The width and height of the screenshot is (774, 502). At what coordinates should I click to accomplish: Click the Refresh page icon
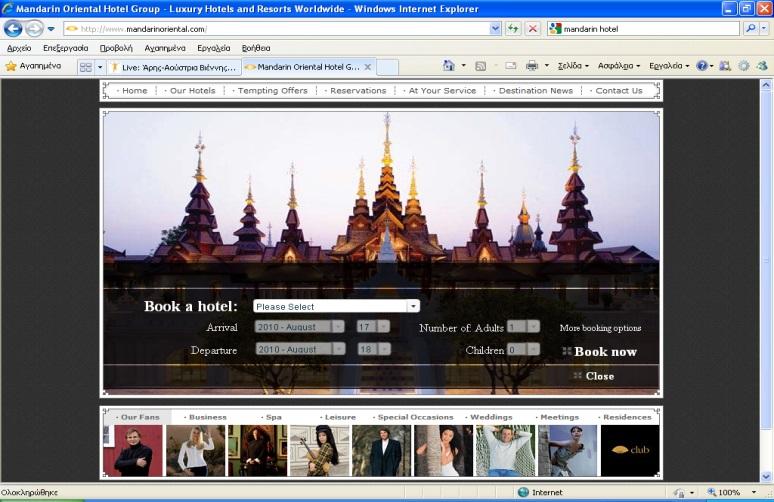tap(513, 29)
